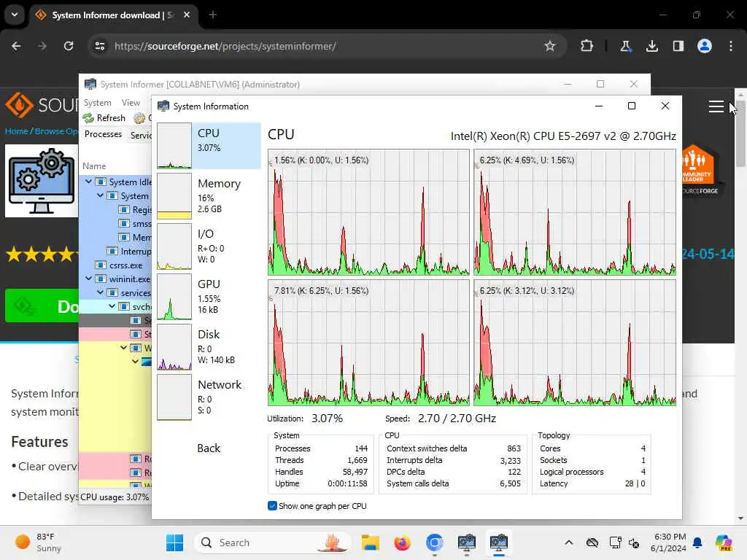747x560 pixels.
Task: Click the taskbar Search box
Action: pos(272,542)
